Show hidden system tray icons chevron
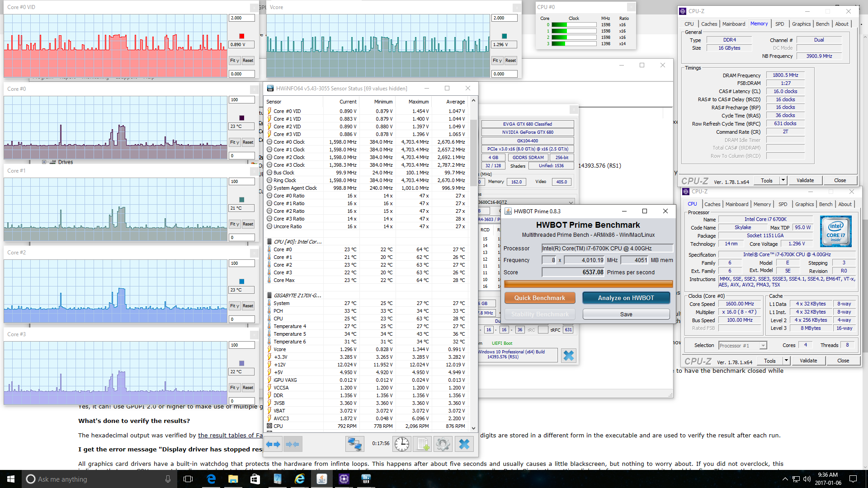 point(785,479)
